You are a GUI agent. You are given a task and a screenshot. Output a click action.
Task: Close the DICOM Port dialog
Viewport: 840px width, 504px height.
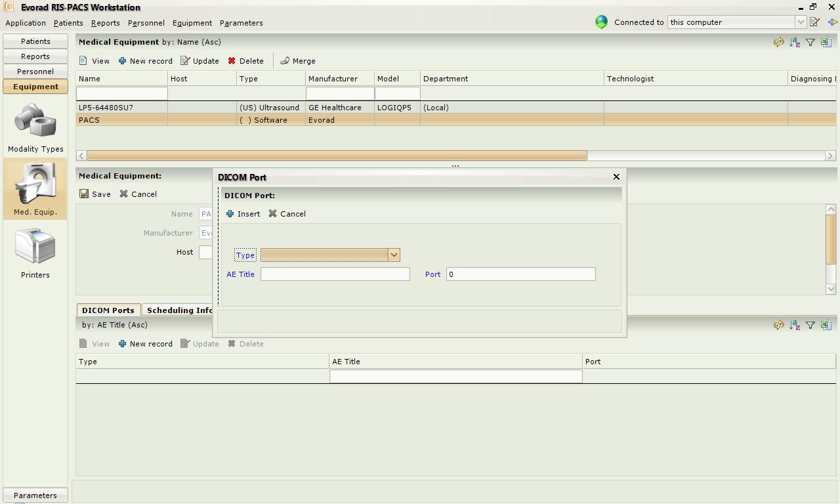pyautogui.click(x=616, y=177)
